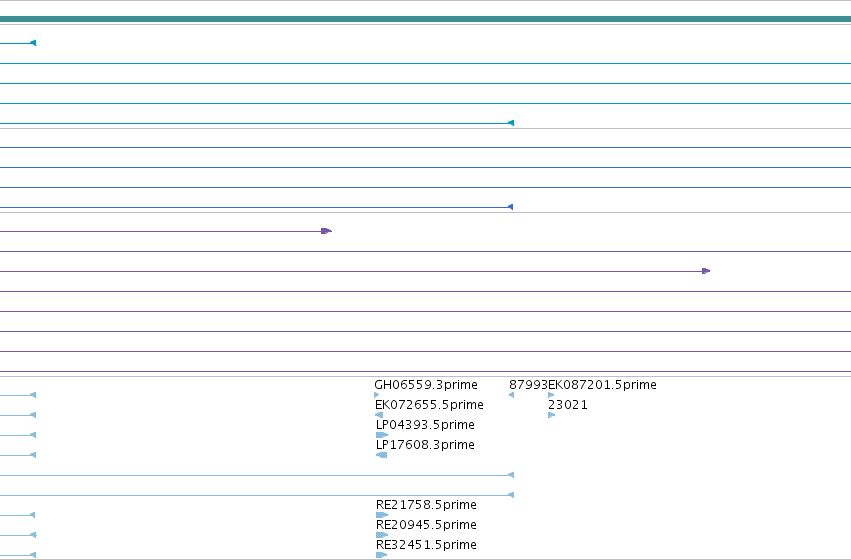
Task: Select the LP17608.3prime feature label
Action: [x=425, y=445]
